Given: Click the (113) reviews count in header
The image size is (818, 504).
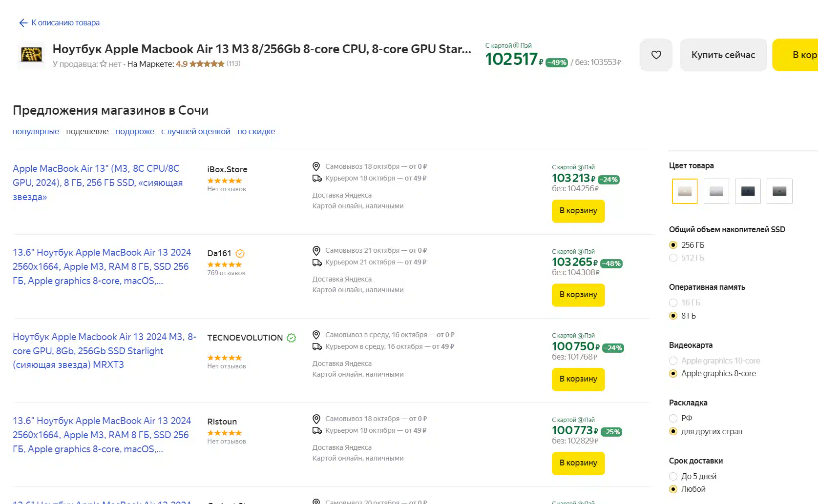Looking at the screenshot, I should pos(233,63).
